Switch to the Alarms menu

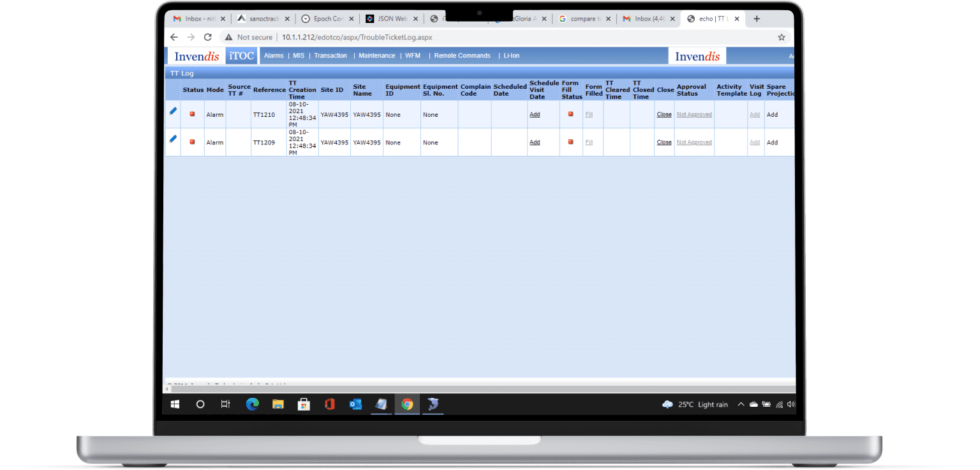tap(274, 56)
